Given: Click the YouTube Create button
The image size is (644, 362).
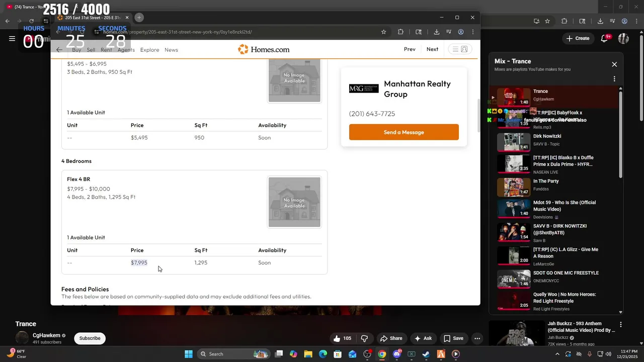Looking at the screenshot, I should click(578, 38).
